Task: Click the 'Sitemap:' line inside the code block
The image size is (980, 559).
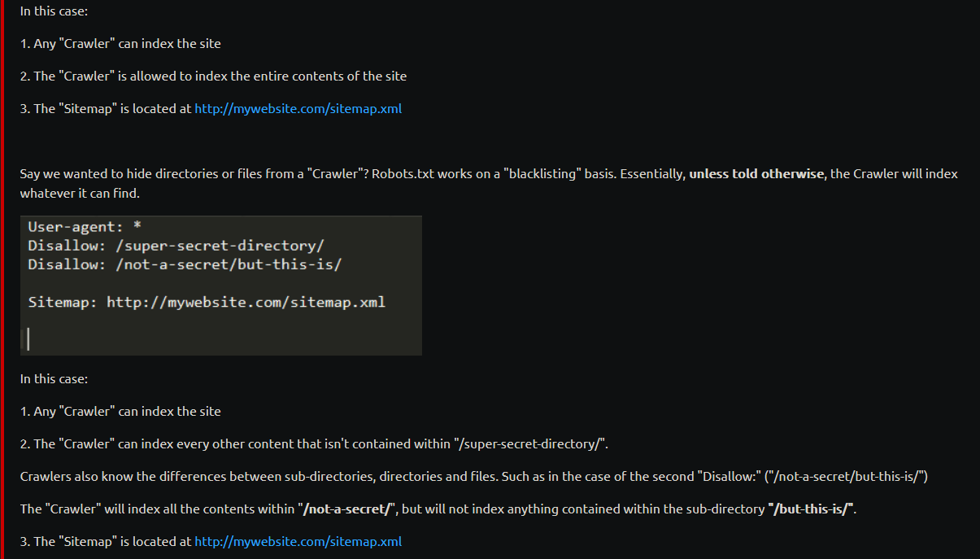Action: click(x=207, y=303)
